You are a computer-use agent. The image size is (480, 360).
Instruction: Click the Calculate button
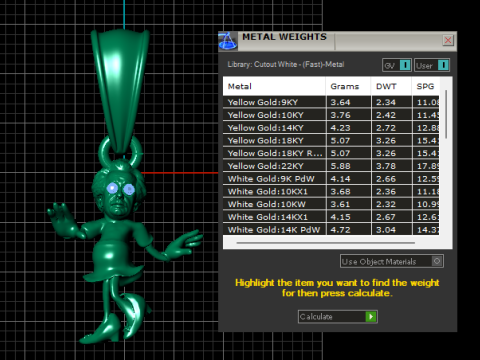click(x=337, y=317)
